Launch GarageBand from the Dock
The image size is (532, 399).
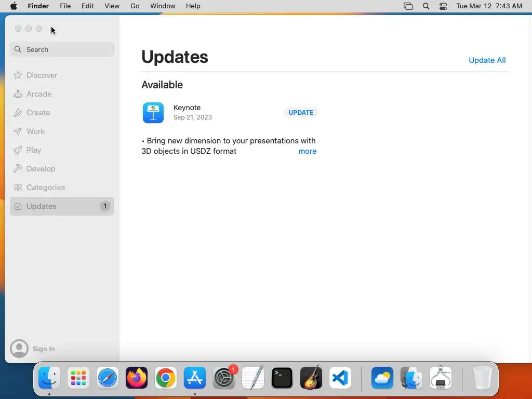tap(311, 378)
